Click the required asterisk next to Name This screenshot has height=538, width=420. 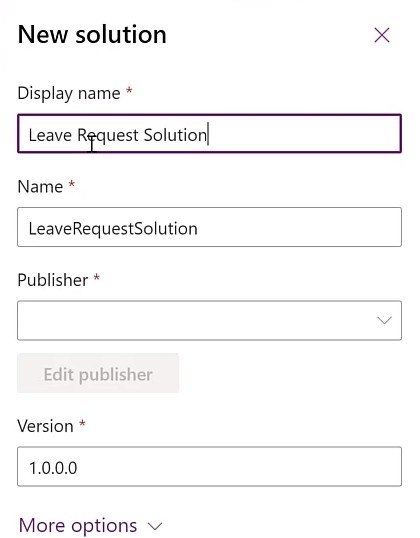pos(71,184)
